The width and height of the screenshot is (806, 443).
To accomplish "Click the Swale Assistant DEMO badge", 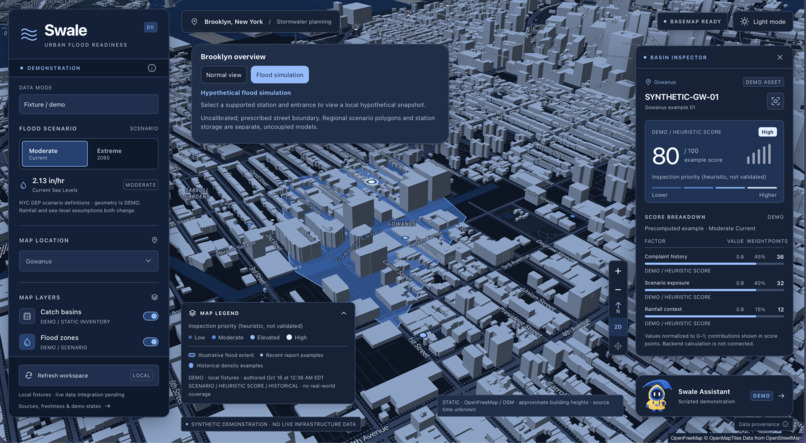I will [x=761, y=396].
